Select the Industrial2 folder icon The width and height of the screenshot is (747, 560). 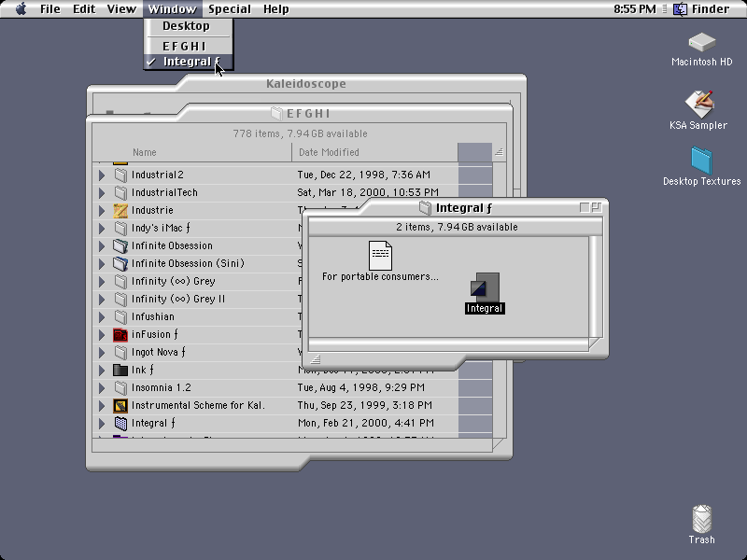coord(120,175)
